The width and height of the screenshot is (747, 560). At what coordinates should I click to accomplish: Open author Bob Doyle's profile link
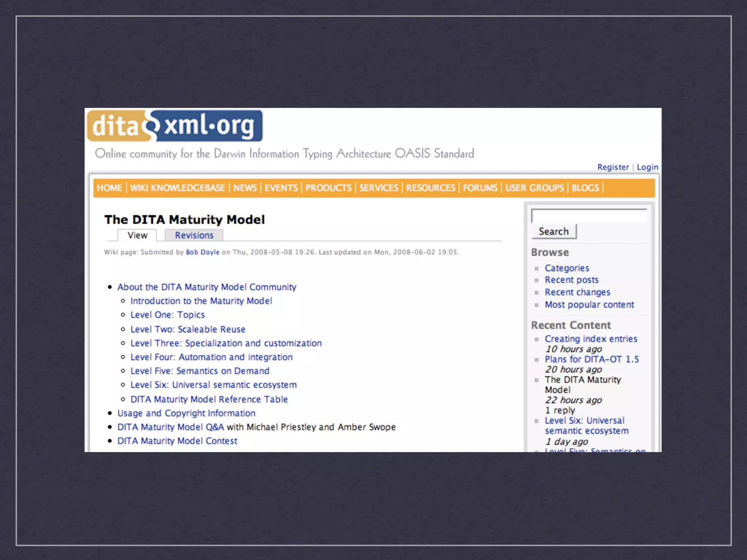coord(202,252)
